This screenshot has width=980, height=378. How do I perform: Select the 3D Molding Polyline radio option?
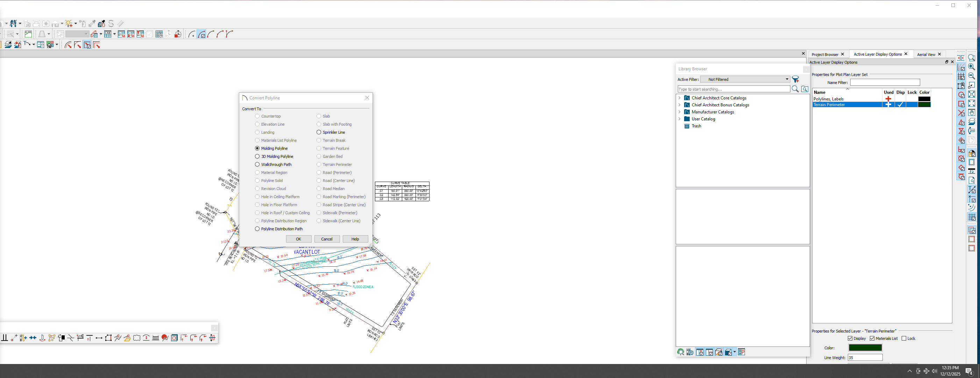(x=257, y=156)
